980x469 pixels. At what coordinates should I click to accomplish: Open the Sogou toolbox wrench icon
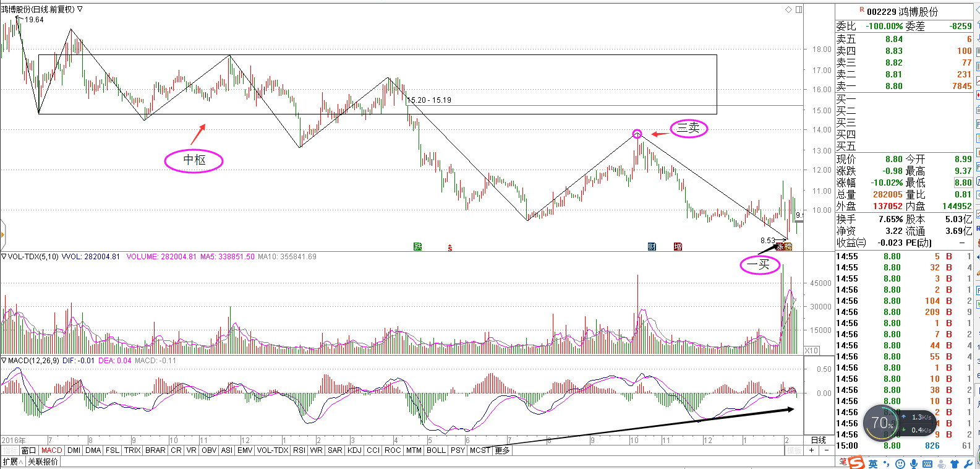coord(969,463)
